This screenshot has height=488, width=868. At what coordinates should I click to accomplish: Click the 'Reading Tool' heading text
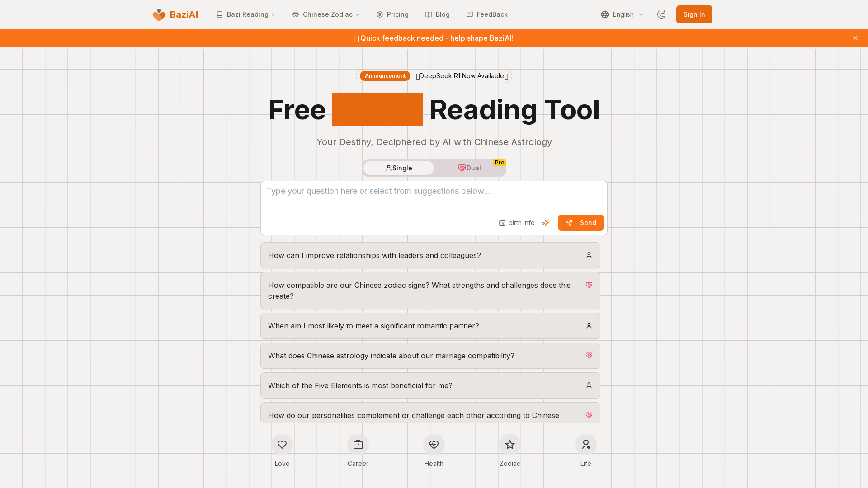[514, 110]
